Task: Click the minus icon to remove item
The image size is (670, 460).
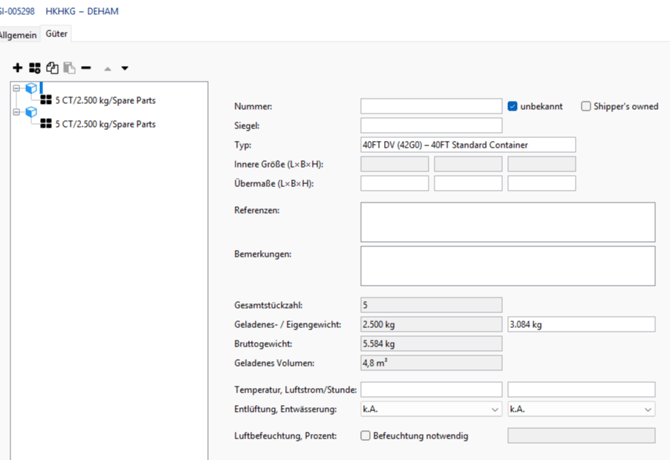Action: (86, 68)
